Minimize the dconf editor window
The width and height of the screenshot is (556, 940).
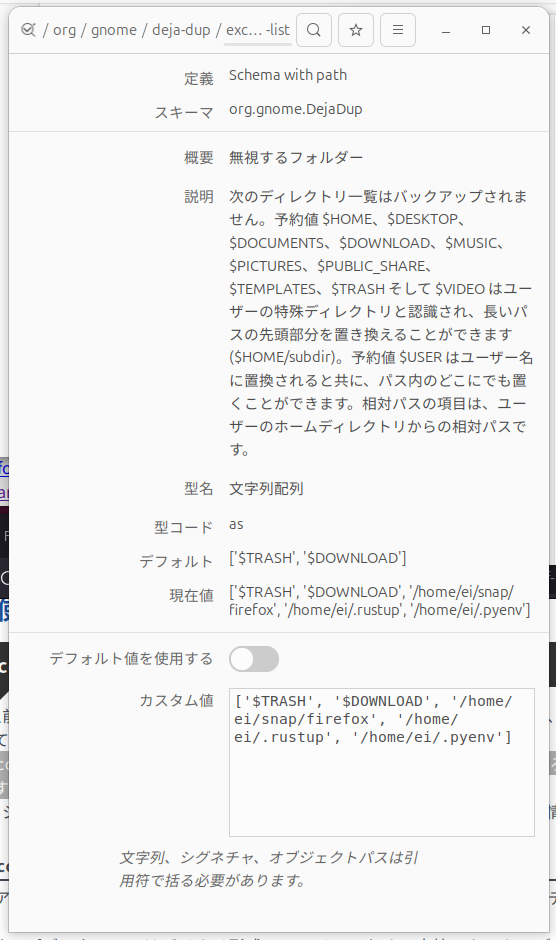point(446,30)
